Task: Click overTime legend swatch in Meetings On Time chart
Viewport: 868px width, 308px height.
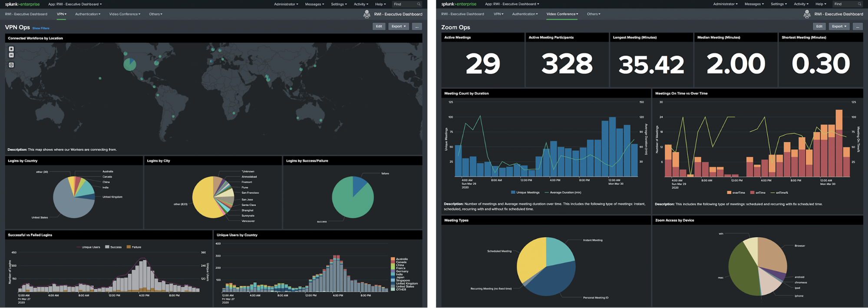Action: tap(729, 193)
